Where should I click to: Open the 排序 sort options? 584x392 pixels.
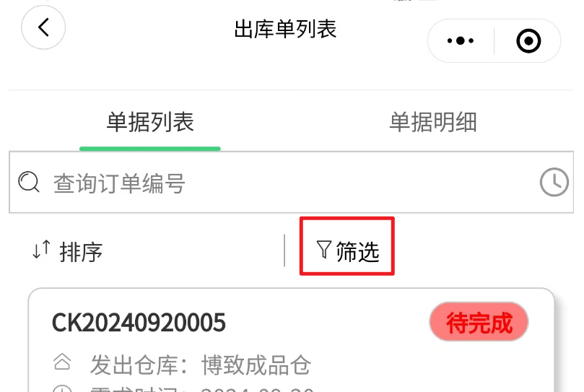click(x=67, y=252)
